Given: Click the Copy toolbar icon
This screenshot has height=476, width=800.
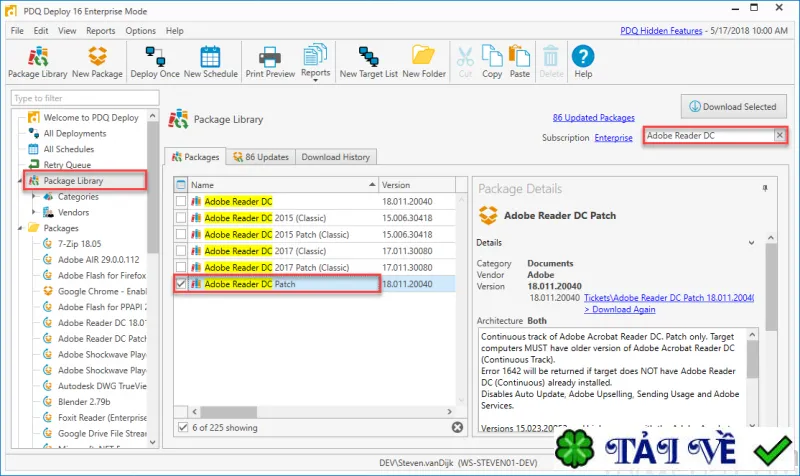Looking at the screenshot, I should 492,62.
